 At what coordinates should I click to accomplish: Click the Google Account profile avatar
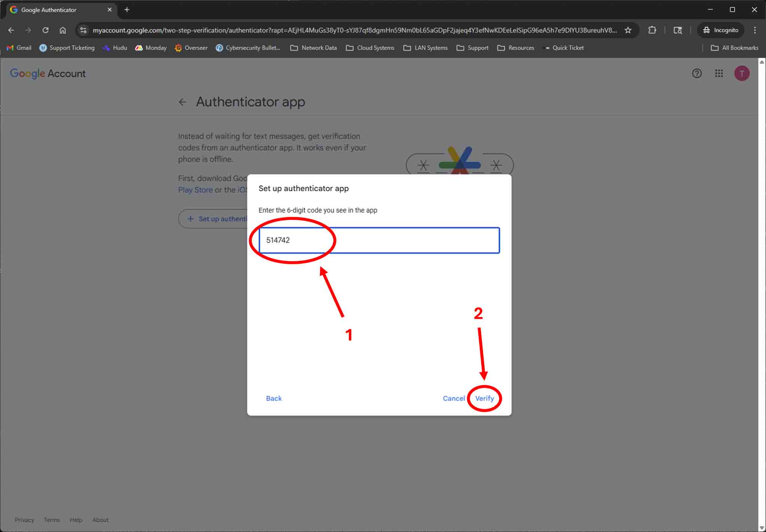pyautogui.click(x=742, y=73)
